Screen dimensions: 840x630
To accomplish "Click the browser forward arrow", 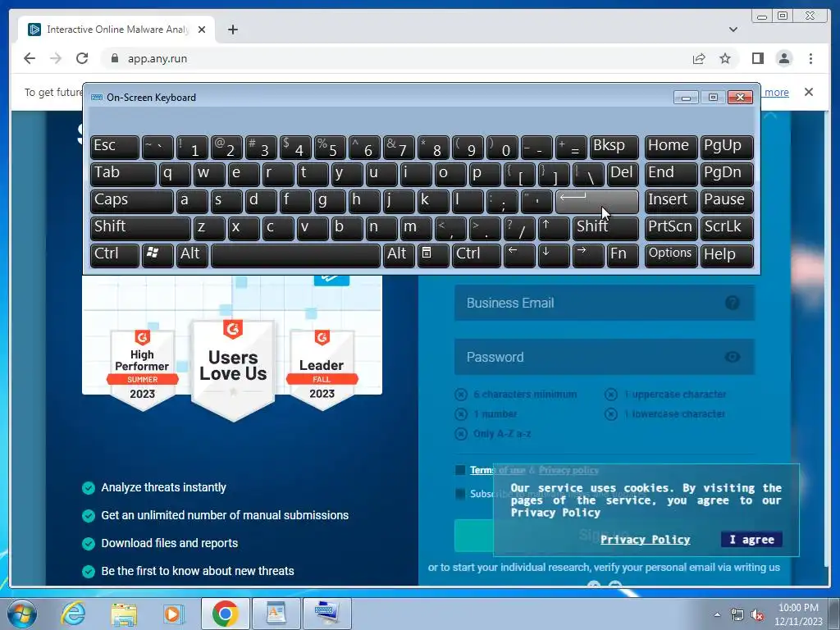I will coord(56,58).
